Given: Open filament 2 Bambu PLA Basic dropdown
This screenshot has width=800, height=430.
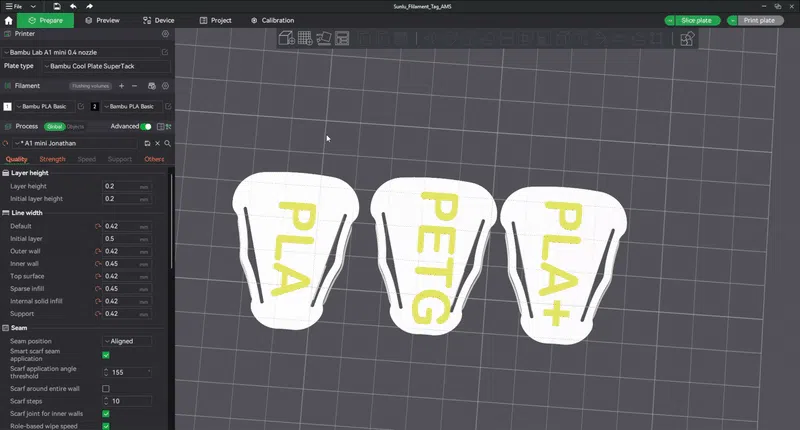Looking at the screenshot, I should pos(132,106).
